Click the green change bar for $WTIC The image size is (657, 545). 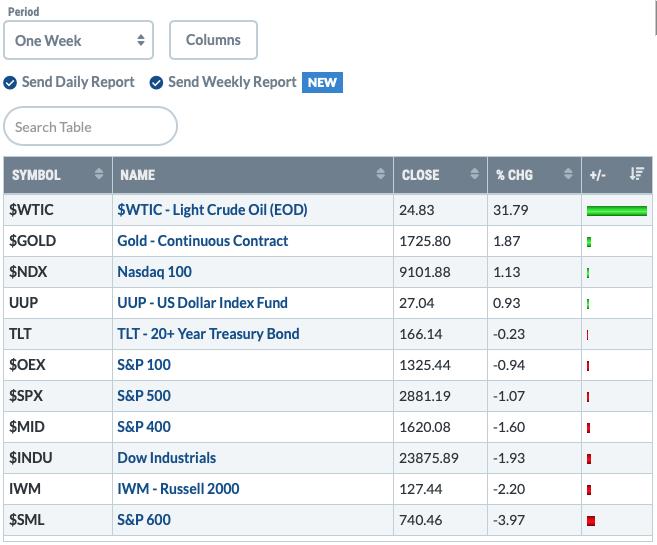[x=617, y=211]
